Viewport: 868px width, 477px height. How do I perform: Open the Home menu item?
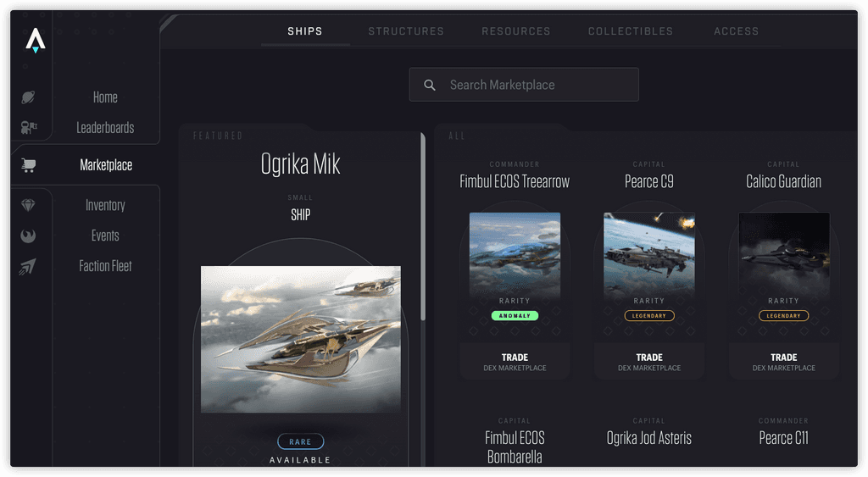(105, 97)
